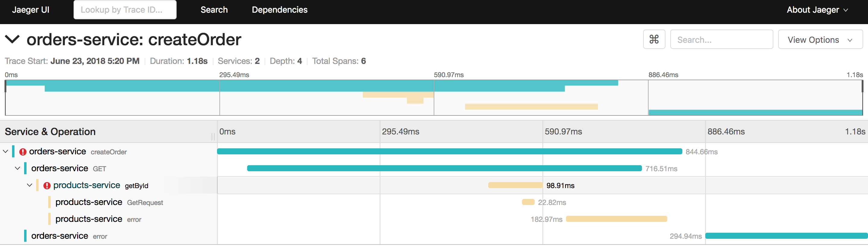The image size is (868, 246).
Task: Click the 182.97ms products error span bar
Action: click(616, 219)
